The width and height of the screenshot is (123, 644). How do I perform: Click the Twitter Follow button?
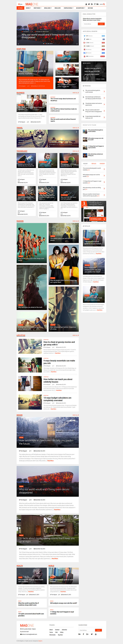pyautogui.click(x=103, y=36)
